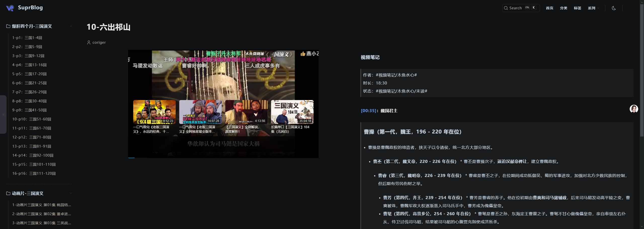Open 动画片三国演义 第01集 桃园结义 item
Viewport: 644px width, 229px height.
click(x=42, y=205)
